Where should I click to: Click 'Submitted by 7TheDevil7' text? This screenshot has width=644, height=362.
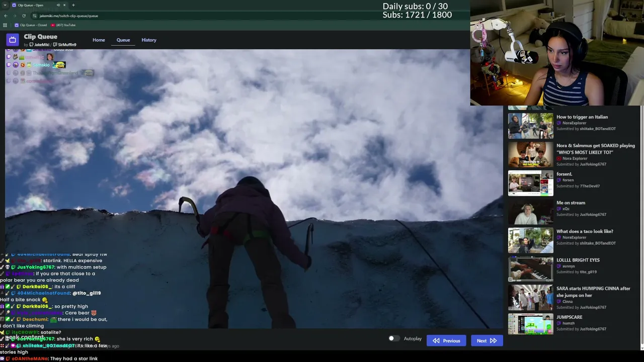coord(578,186)
